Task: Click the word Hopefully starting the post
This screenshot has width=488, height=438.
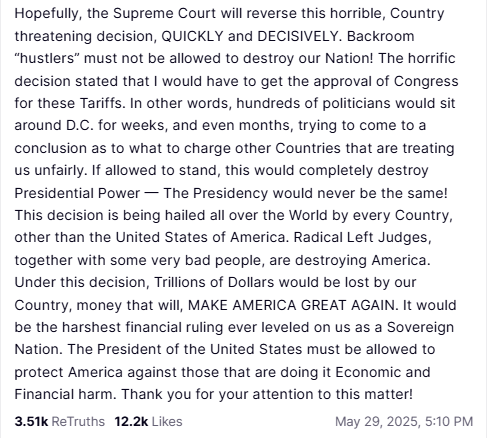Action: coord(48,14)
